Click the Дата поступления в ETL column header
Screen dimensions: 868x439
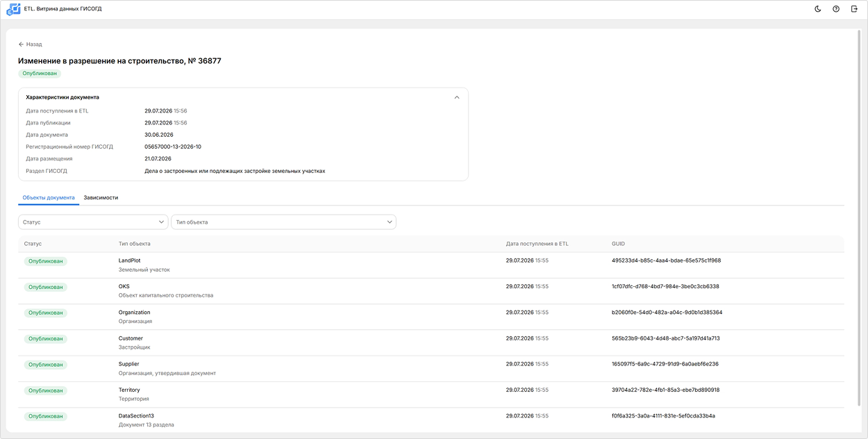[537, 244]
